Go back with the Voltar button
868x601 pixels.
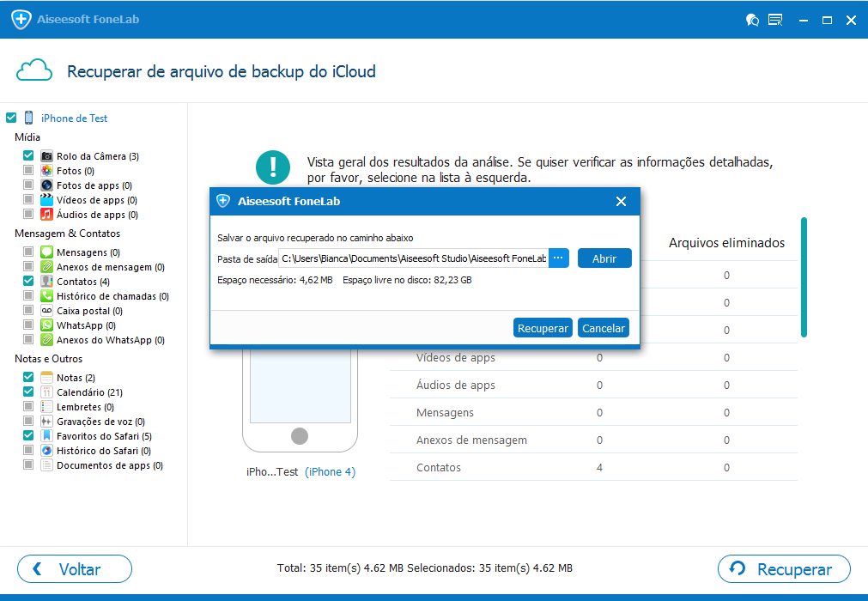(75, 569)
